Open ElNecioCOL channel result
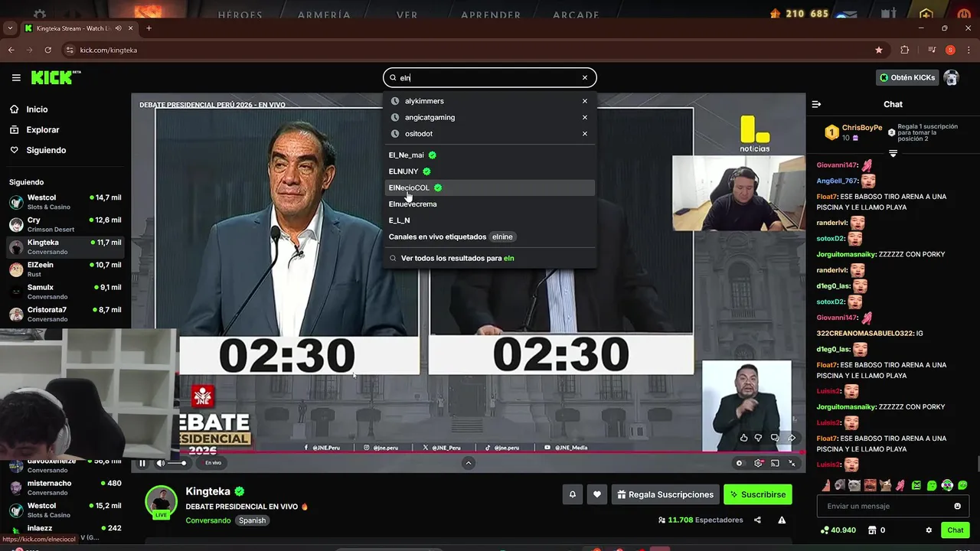The height and width of the screenshot is (551, 980). [x=490, y=187]
